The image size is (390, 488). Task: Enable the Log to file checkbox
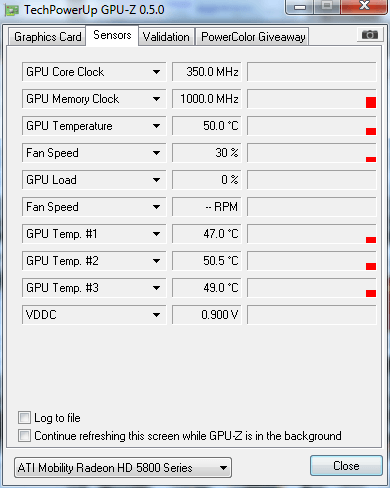24,418
